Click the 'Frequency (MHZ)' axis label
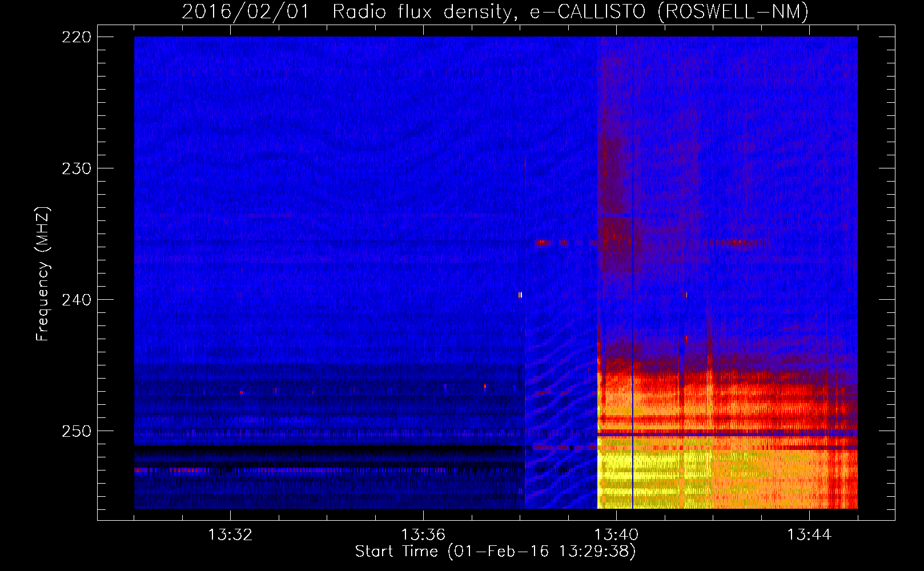 [x=43, y=274]
